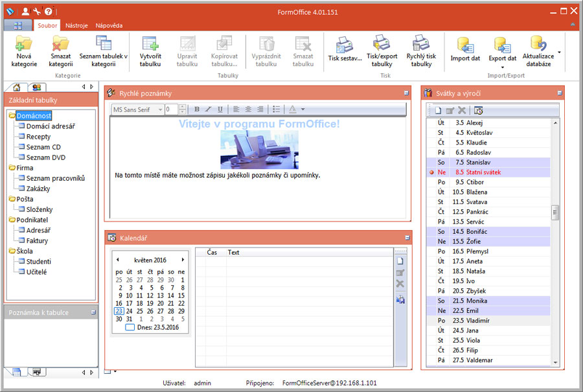583x392 pixels.
Task: Select the Recepty table
Action: 38,137
